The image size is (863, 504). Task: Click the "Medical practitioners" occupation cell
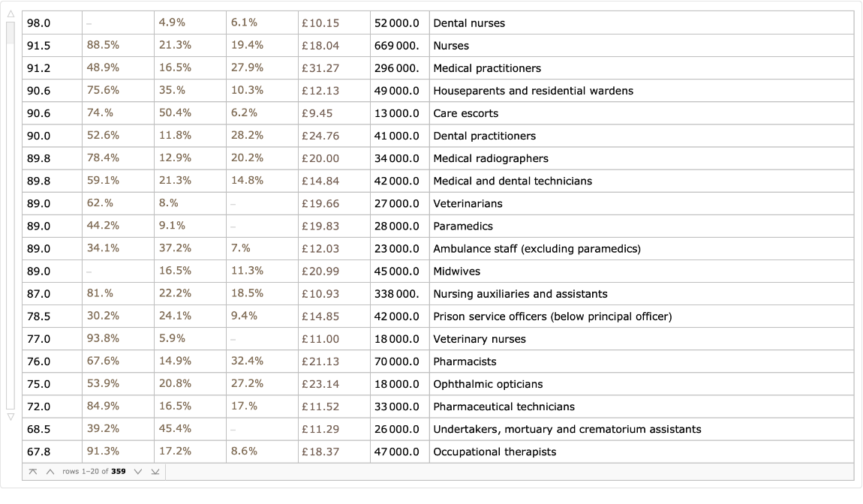click(487, 68)
